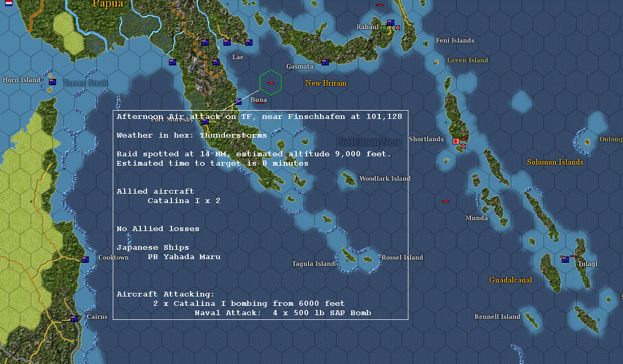
Task: Select the Gasmata map label
Action: coord(300,66)
